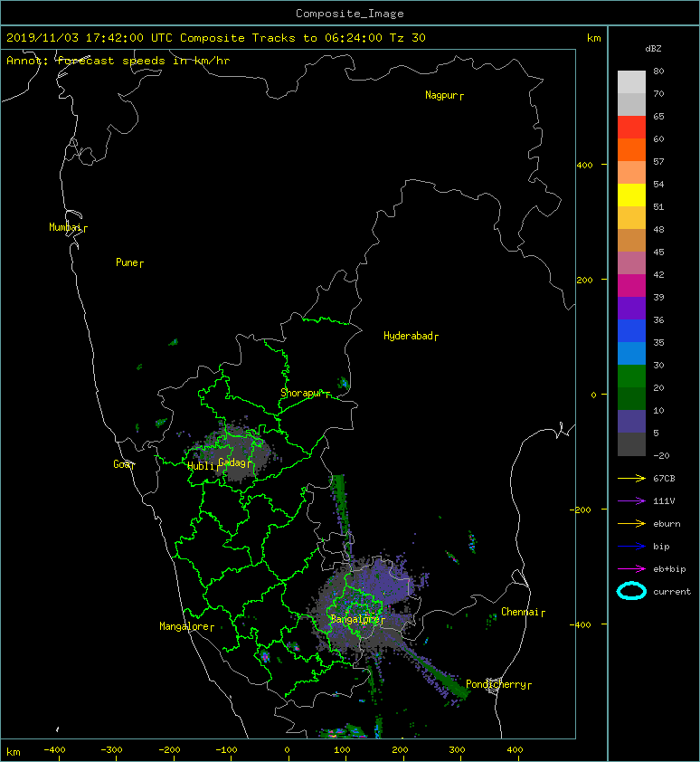Image resolution: width=700 pixels, height=762 pixels.
Task: Click the cyan current ellipse legend icon
Action: 631,592
